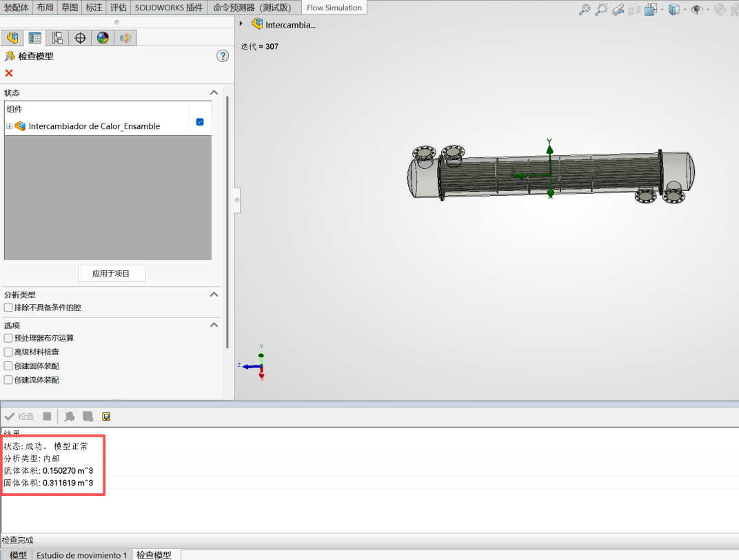The width and height of the screenshot is (739, 560).
Task: Click the heat exchanger model in viewport
Action: (551, 174)
